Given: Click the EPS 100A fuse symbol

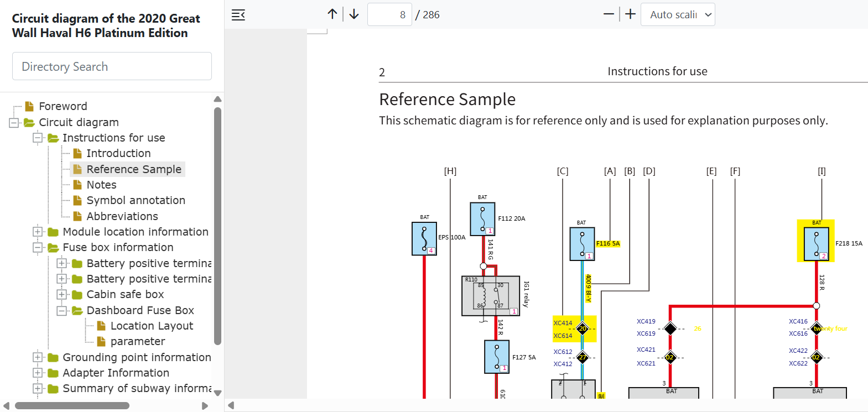Looking at the screenshot, I should coord(424,239).
